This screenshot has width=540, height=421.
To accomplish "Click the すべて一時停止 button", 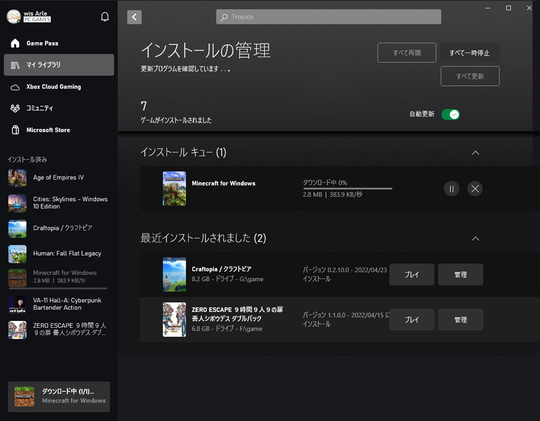I will point(470,53).
